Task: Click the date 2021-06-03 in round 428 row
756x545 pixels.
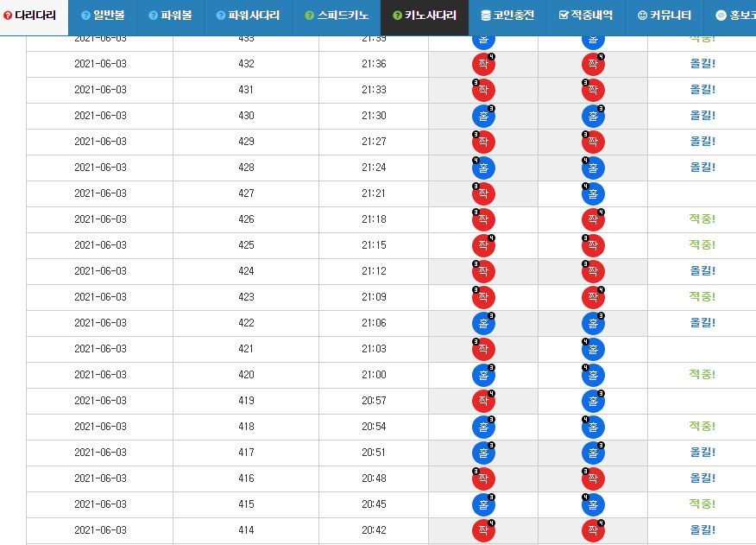Action: (100, 168)
